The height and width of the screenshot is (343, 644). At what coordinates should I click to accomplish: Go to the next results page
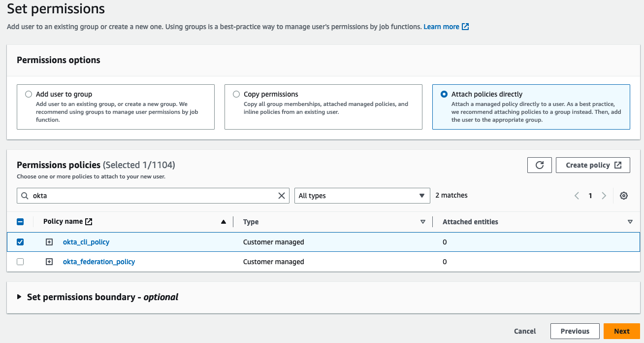click(x=604, y=196)
